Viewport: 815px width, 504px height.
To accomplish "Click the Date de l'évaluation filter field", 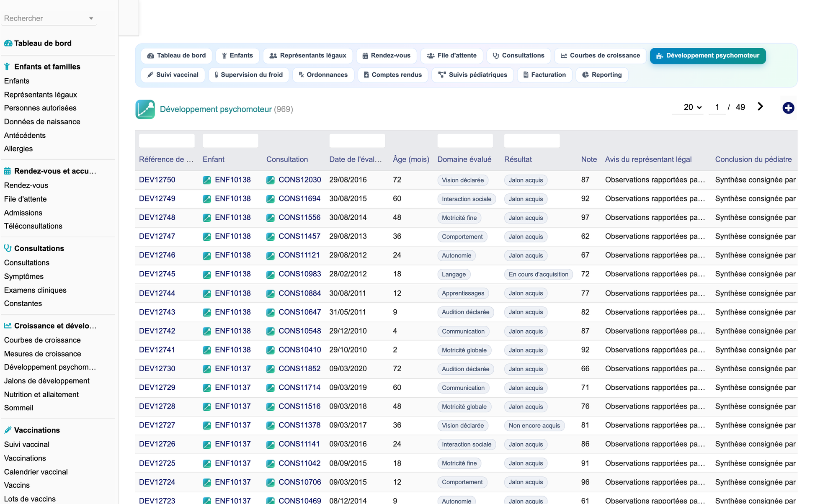I will click(357, 141).
